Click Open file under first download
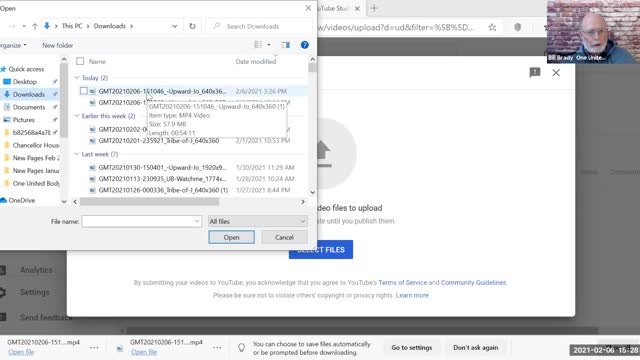This screenshot has width=640, height=360. (x=21, y=352)
